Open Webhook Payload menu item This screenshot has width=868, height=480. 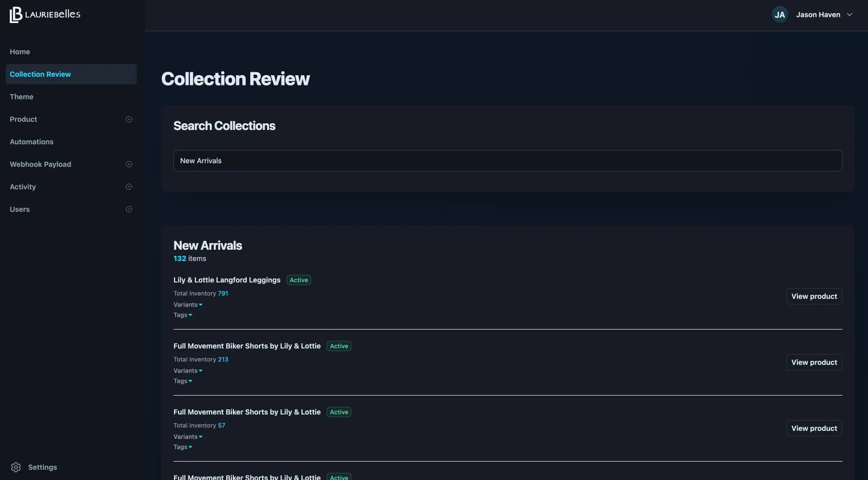(x=40, y=164)
